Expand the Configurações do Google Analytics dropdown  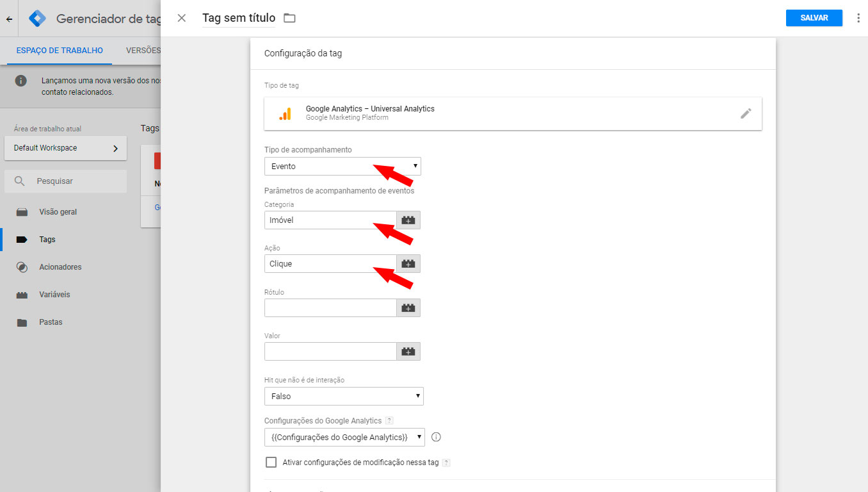click(344, 438)
